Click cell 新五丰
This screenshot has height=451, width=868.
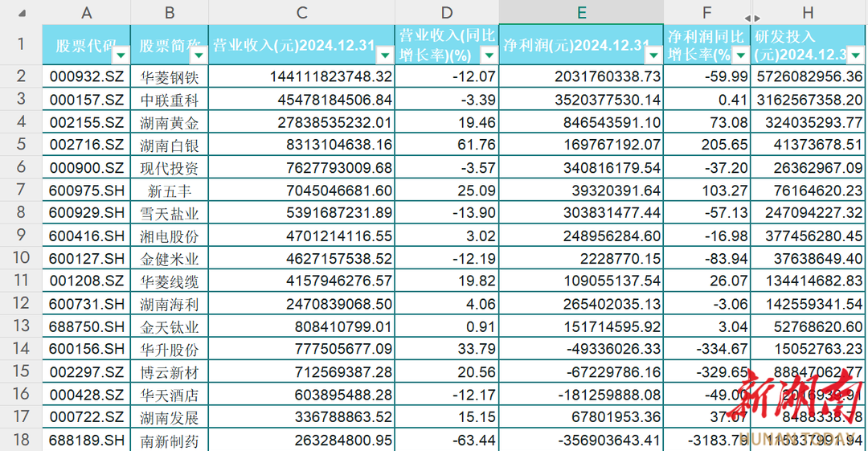click(x=170, y=190)
